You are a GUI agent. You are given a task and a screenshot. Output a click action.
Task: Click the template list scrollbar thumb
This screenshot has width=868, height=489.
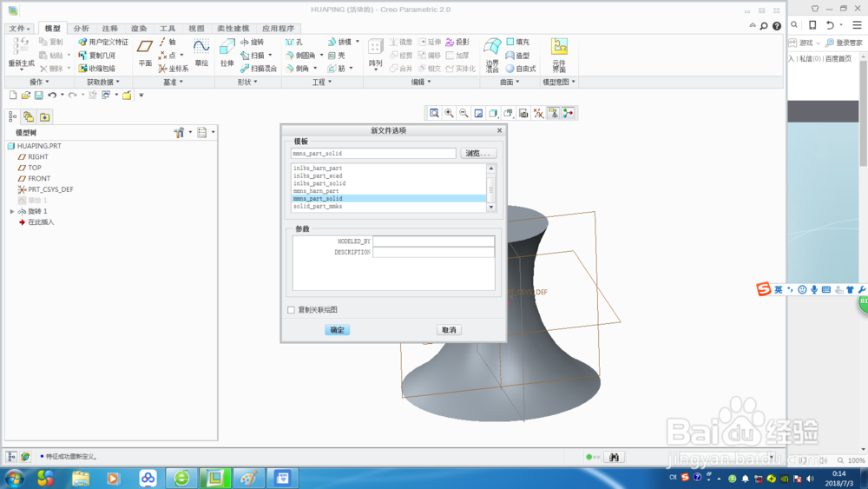click(x=491, y=189)
